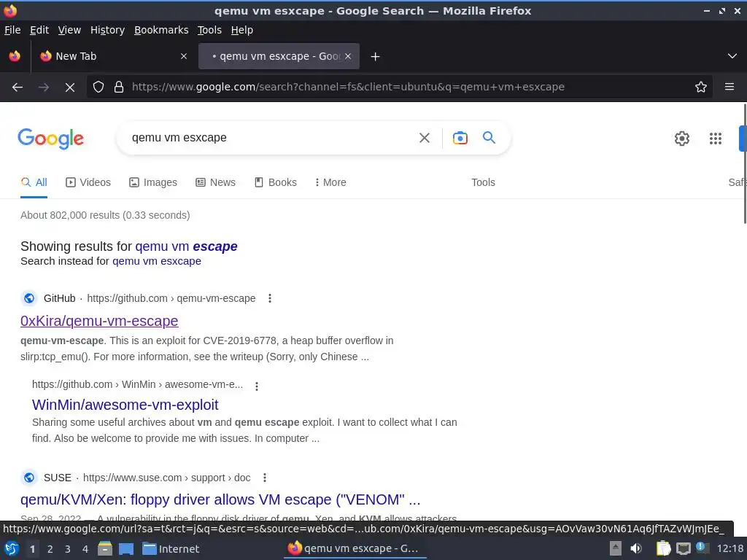
Task: Click the forward navigation arrow
Action: (44, 87)
